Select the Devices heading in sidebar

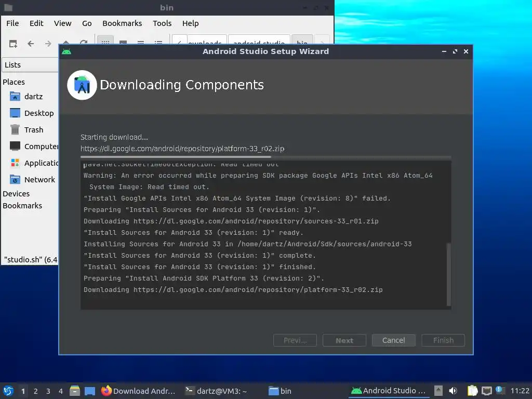click(16, 194)
